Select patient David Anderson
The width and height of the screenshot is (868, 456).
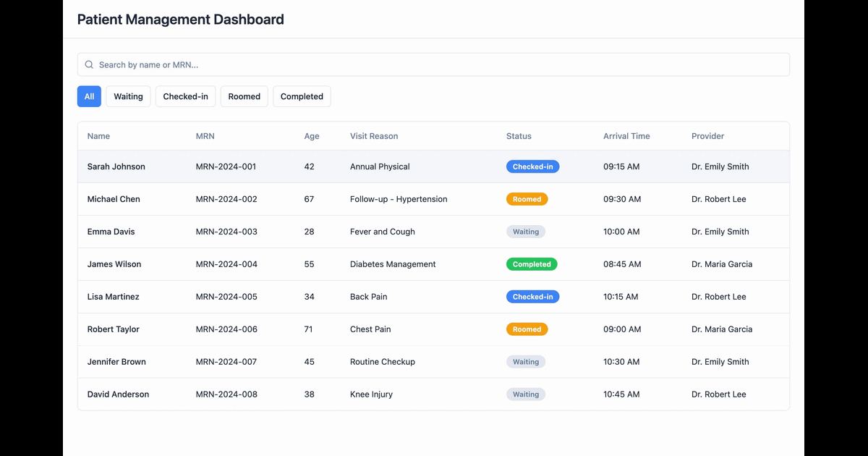click(x=433, y=394)
